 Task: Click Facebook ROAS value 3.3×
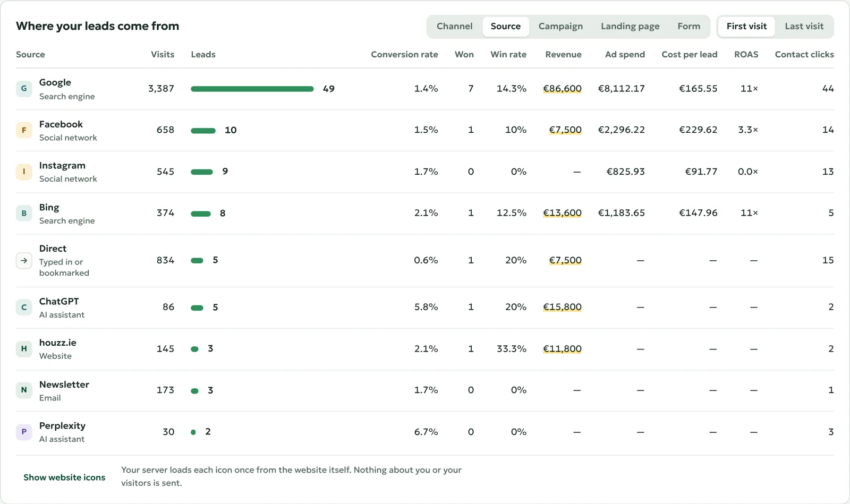pyautogui.click(x=748, y=130)
